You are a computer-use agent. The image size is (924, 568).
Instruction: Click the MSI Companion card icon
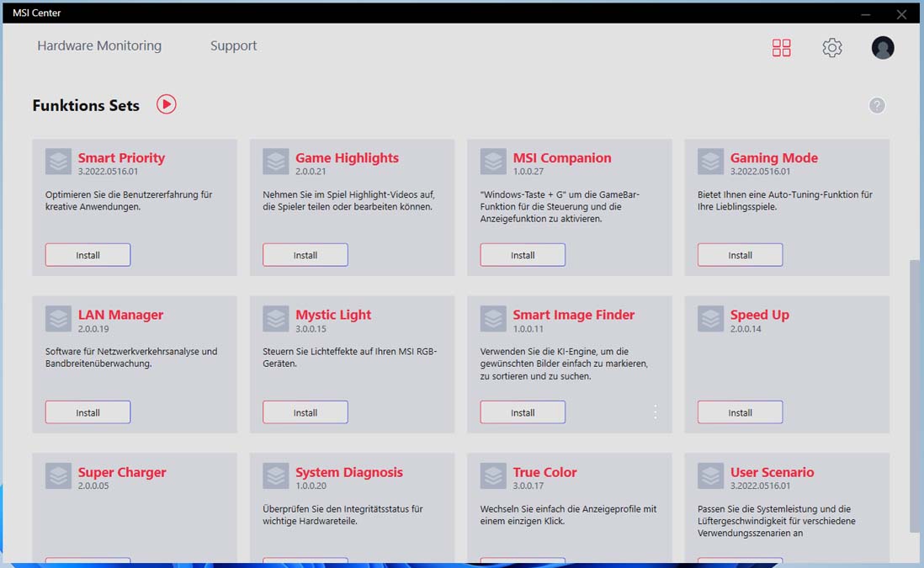(493, 162)
